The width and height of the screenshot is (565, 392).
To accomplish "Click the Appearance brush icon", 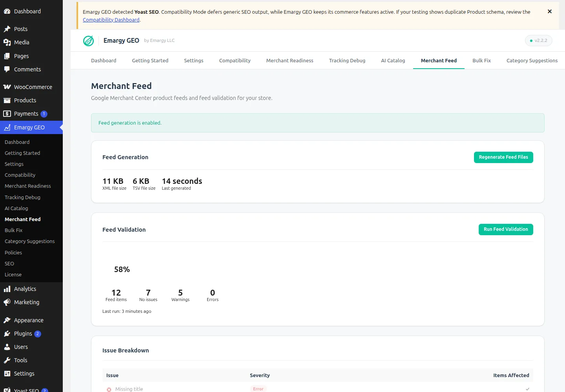I will [x=7, y=320].
